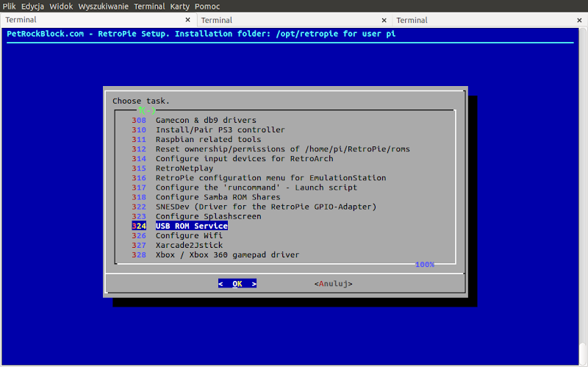Open the Plik menu

pyautogui.click(x=9, y=7)
